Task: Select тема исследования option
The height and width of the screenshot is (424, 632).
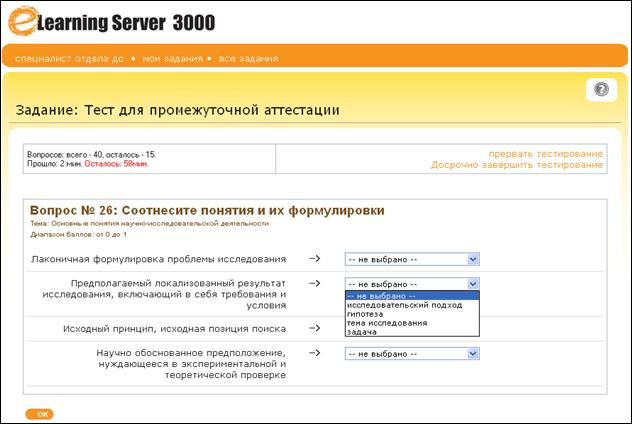Action: [387, 323]
